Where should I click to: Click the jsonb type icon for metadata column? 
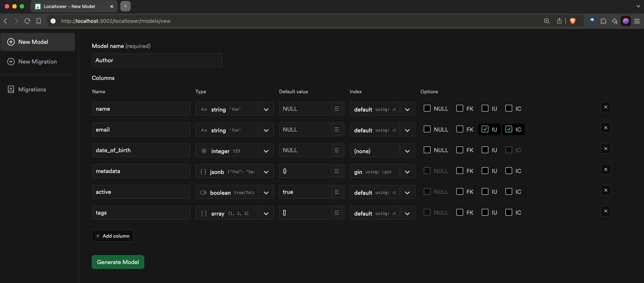[x=203, y=171]
